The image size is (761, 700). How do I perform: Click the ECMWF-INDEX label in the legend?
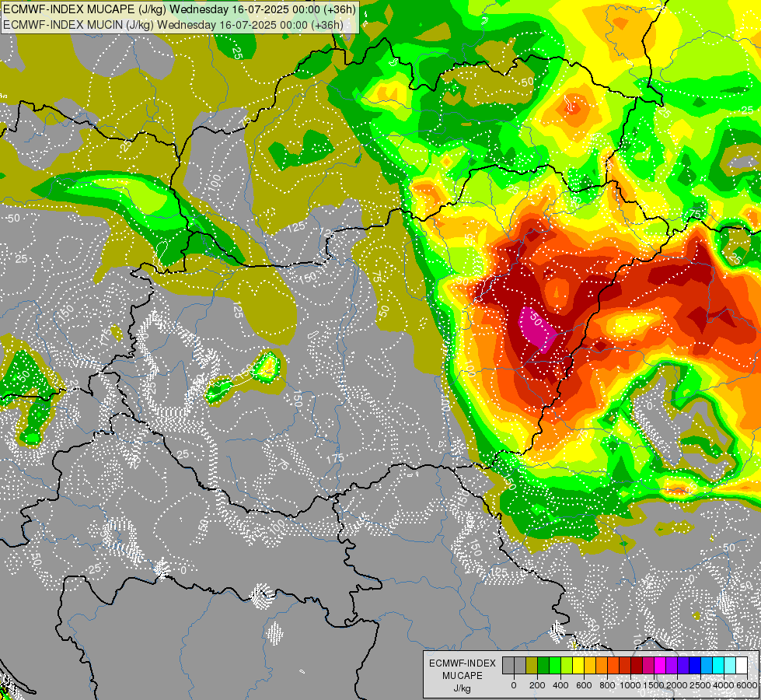click(x=463, y=663)
